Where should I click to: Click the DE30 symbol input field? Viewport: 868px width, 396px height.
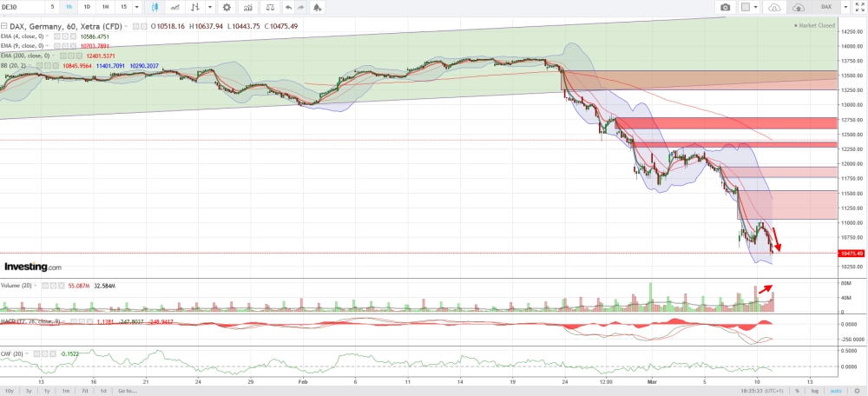coord(21,7)
